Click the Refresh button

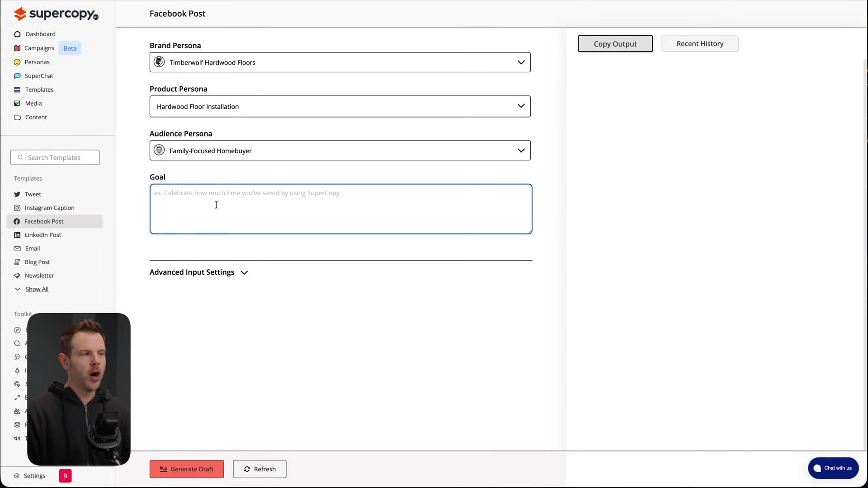point(259,469)
